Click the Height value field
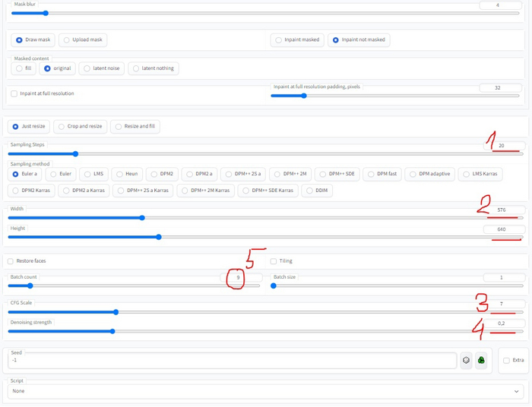 [504, 229]
